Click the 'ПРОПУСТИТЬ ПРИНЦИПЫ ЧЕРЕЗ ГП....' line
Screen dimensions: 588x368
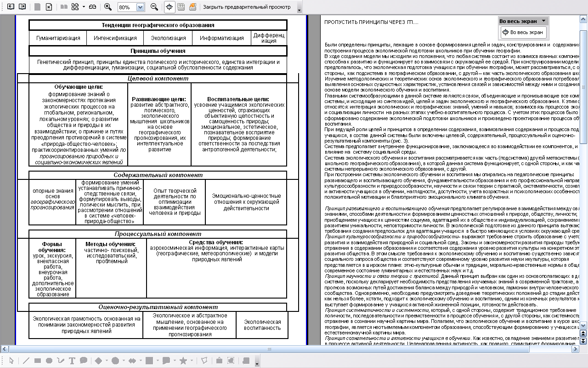click(x=371, y=22)
